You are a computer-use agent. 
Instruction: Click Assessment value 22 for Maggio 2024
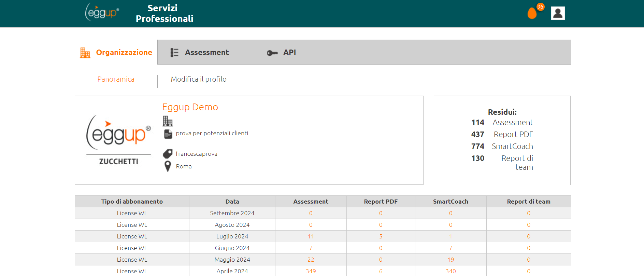pos(311,260)
